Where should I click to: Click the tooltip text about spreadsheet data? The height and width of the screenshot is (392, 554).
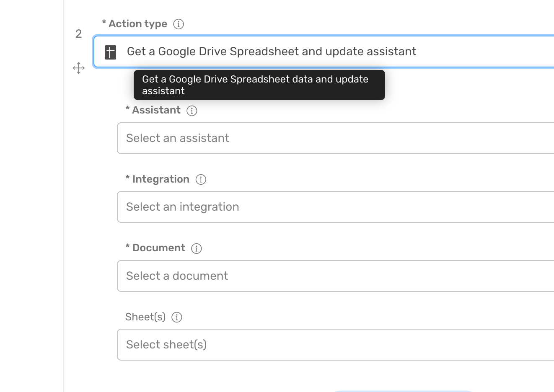click(255, 85)
